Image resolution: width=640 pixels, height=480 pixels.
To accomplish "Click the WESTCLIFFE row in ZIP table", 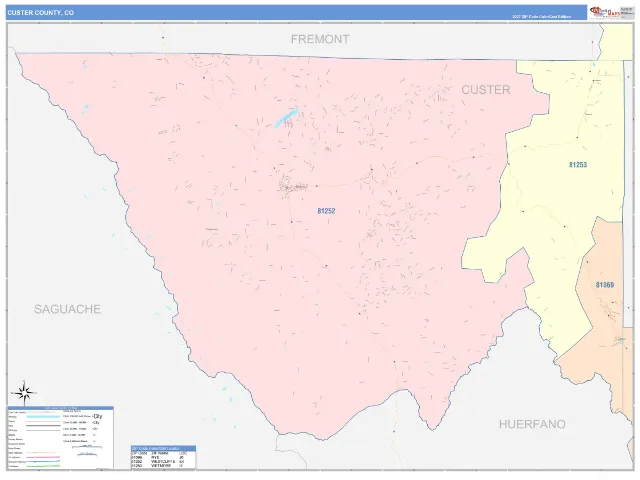I will click(163, 461).
